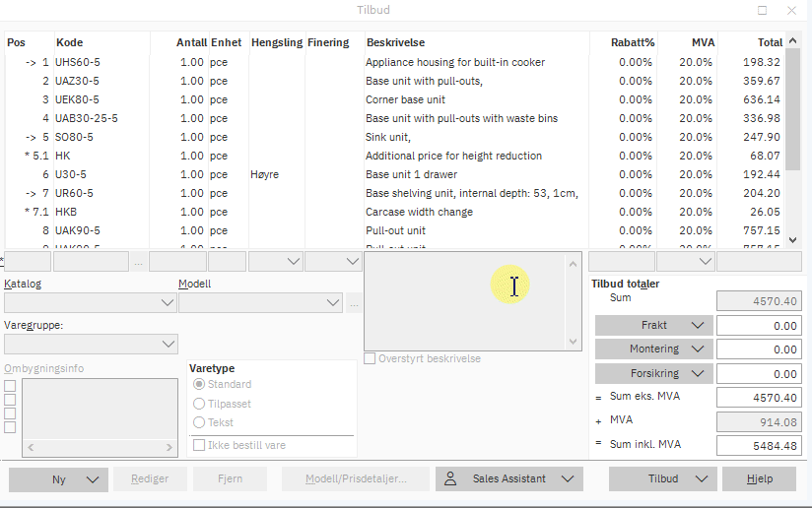Screen dimensions: 812x508
Task: Enable the Overstyrt beskrivelse checkbox
Action: [x=371, y=358]
